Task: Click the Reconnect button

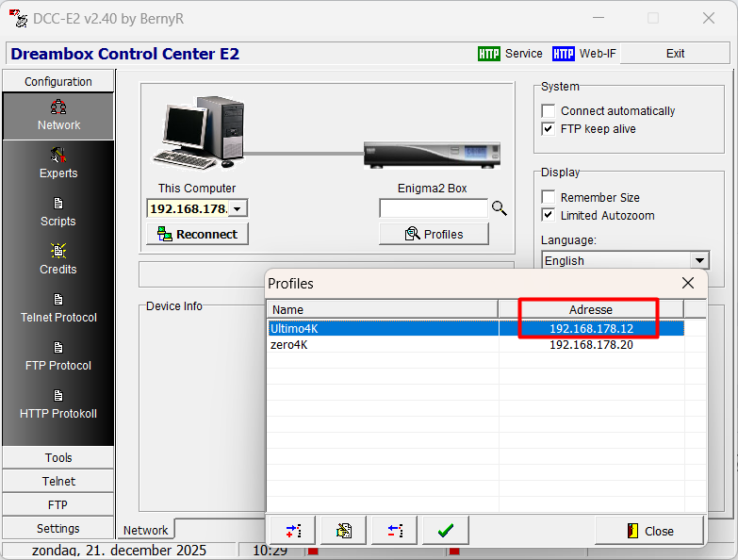Action: (x=197, y=234)
